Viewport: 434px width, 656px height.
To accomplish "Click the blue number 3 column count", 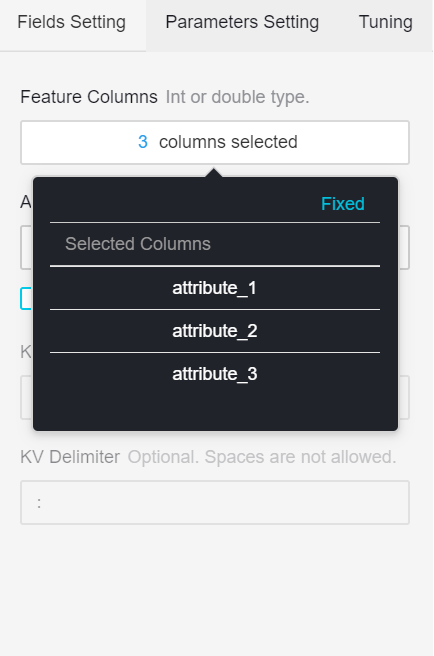I will pyautogui.click(x=143, y=142).
